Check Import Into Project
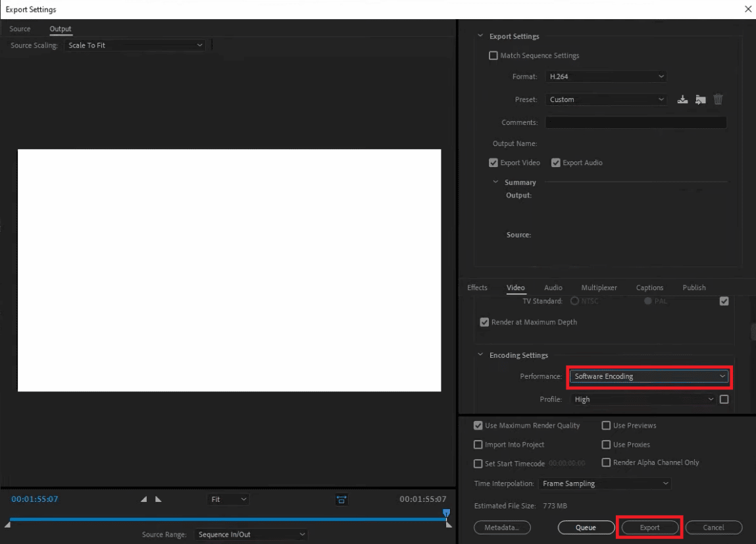Screen dimensions: 756x544 point(478,445)
